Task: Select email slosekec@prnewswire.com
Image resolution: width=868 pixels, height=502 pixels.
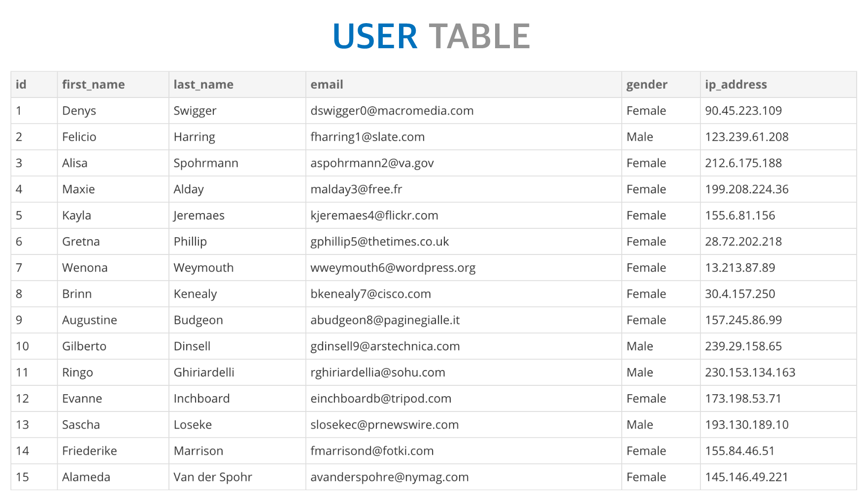Action: click(384, 425)
